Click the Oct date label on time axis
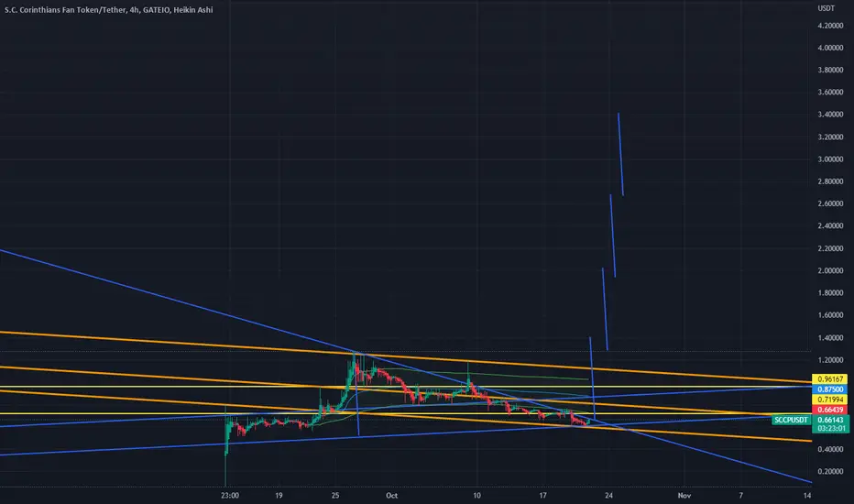854x504 pixels. [391, 495]
